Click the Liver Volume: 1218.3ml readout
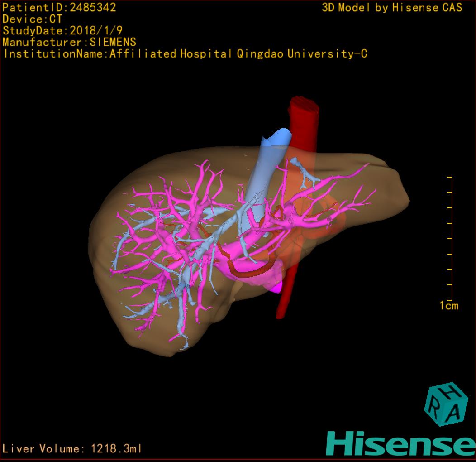Viewport: 476px width, 462px height. click(72, 448)
